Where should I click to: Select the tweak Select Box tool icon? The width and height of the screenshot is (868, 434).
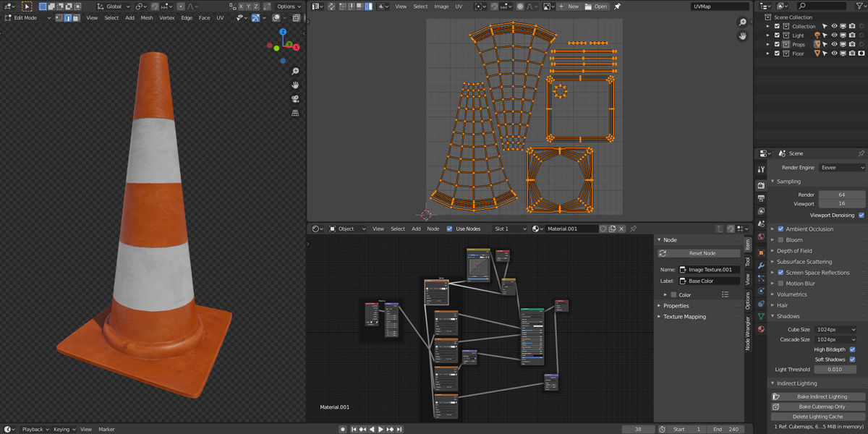(27, 7)
